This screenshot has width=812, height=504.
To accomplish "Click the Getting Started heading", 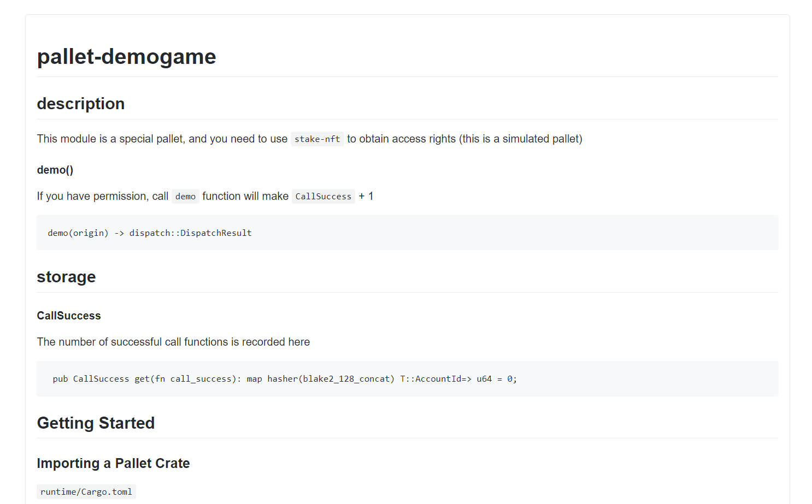I will tap(96, 423).
